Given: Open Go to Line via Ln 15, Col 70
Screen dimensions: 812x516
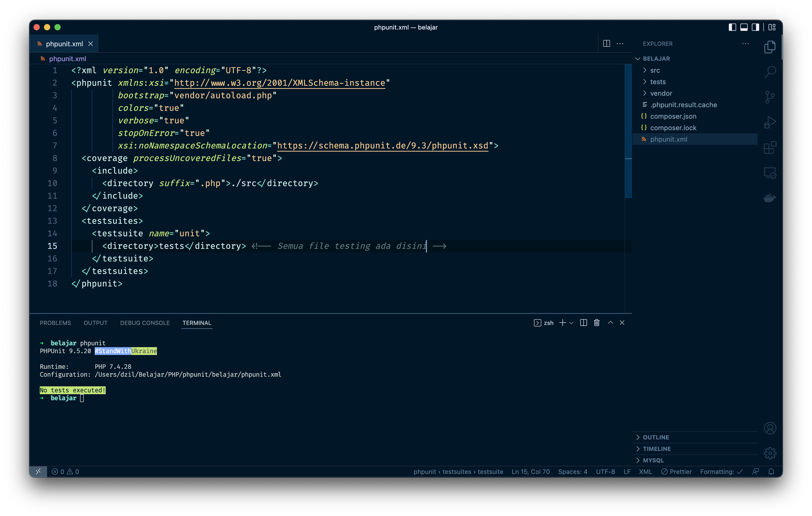Looking at the screenshot, I should pyautogui.click(x=531, y=472).
